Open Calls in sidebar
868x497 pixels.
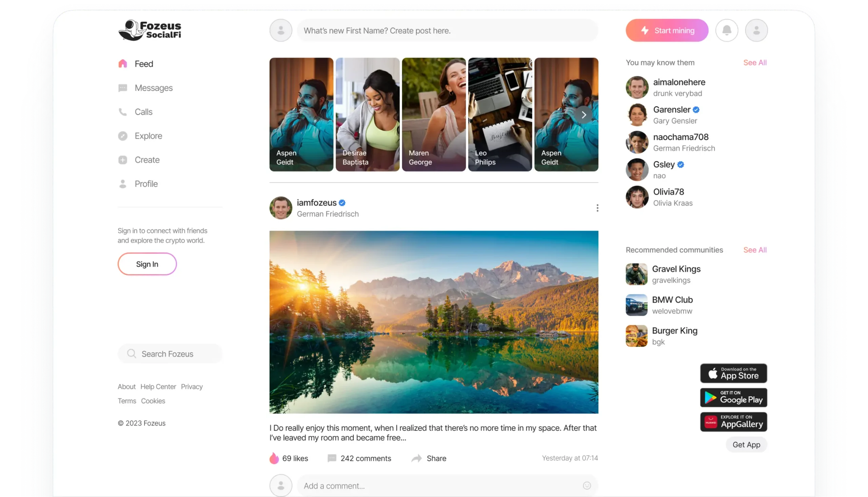[x=135, y=112]
